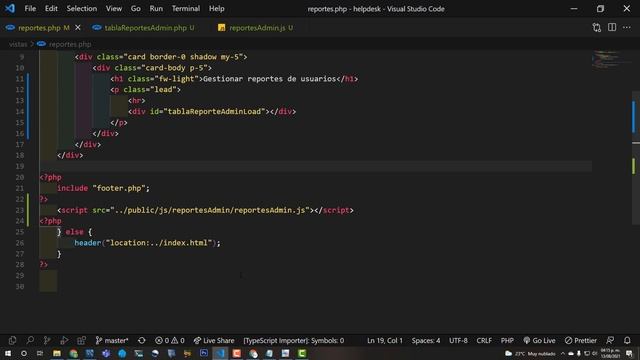
Task: Change indentation via Spaces: 4
Action: [x=426, y=340]
